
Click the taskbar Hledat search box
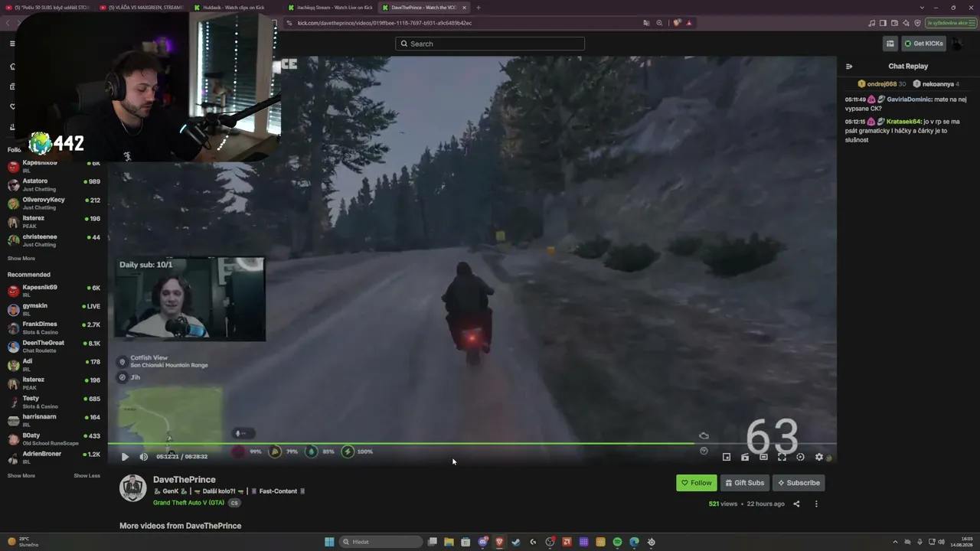(381, 542)
